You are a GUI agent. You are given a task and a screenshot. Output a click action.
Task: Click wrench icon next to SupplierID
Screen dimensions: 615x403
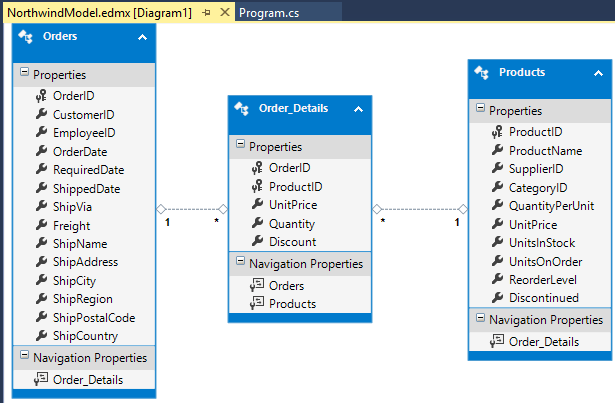coord(497,168)
